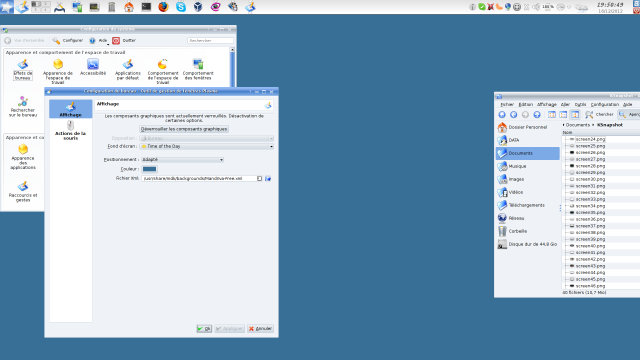The height and width of the screenshot is (360, 640).
Task: Click Déverrouiller les composants graphiques button
Action: click(184, 129)
